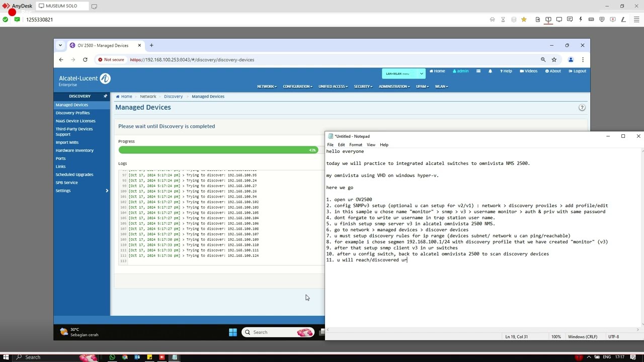Open the LAN+WLAN menu dropdown

404,73
